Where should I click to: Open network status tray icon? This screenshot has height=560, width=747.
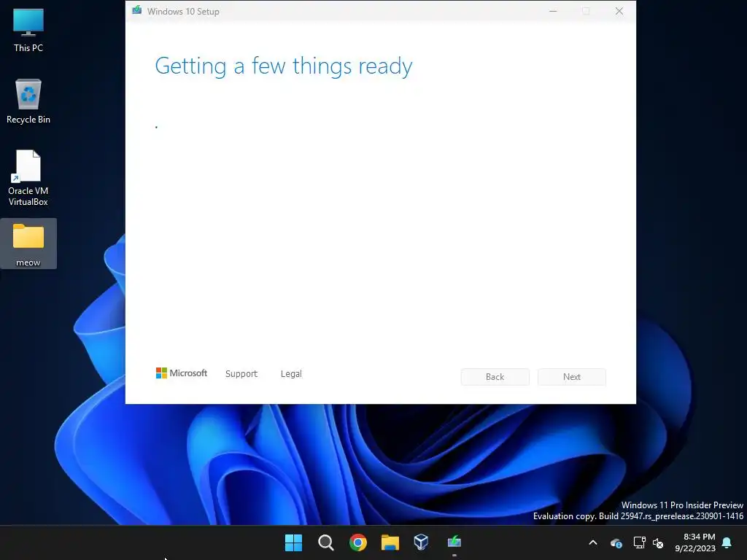click(639, 542)
